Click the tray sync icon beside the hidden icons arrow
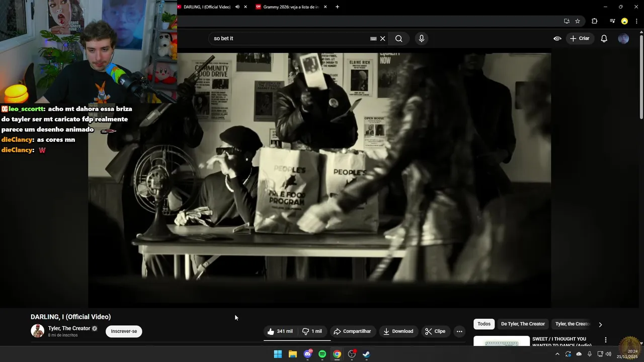Viewport: 644px width, 362px height. click(x=568, y=354)
